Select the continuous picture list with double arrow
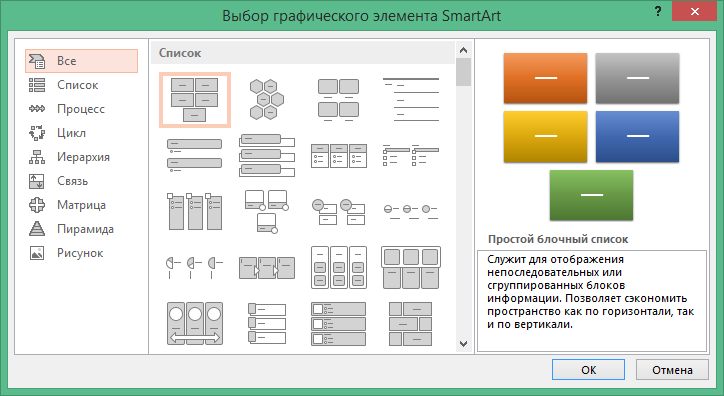 pyautogui.click(x=194, y=324)
